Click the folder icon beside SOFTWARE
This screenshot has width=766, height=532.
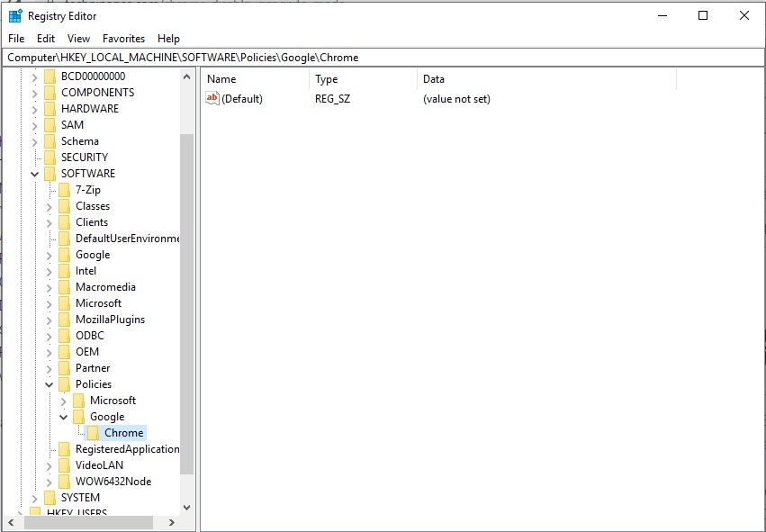coord(50,174)
